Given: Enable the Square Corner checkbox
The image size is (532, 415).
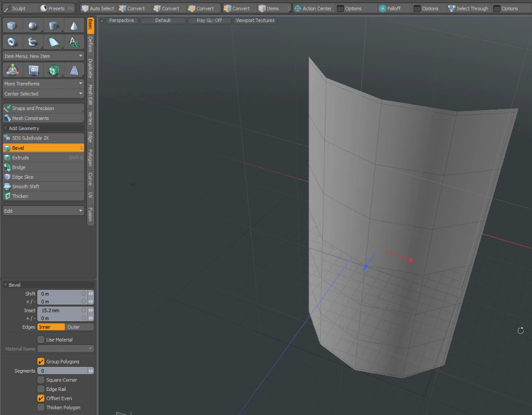Looking at the screenshot, I should [x=41, y=380].
